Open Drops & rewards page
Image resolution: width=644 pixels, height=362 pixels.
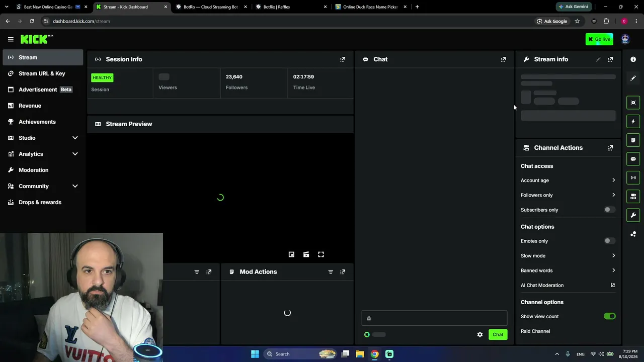point(43,202)
